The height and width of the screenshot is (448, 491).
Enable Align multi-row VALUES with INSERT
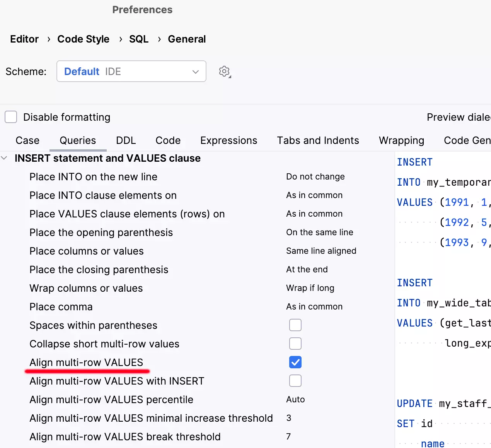click(x=295, y=381)
